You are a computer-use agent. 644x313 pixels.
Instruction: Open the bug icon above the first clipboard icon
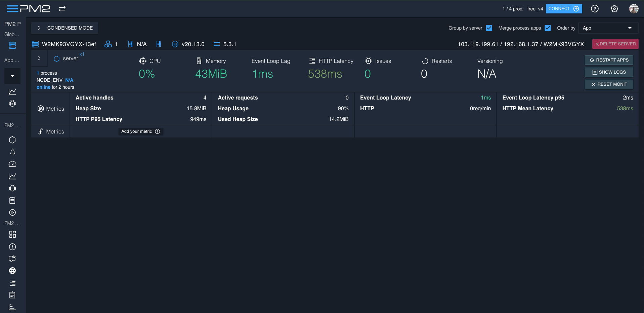[12, 188]
